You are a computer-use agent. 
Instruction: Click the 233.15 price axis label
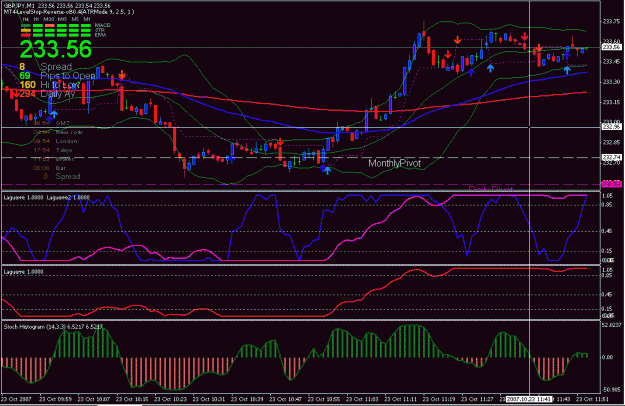(x=612, y=102)
